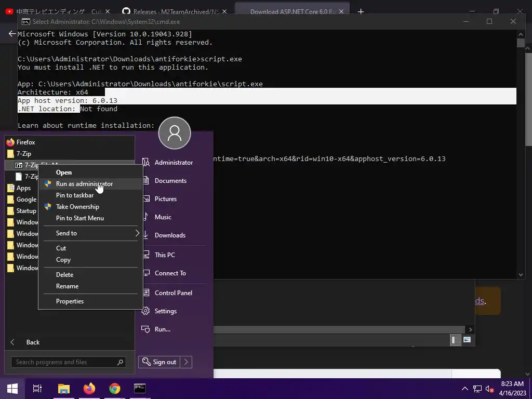Open Control Panel from Start menu
Viewport: 532px width, 399px height.
click(174, 293)
